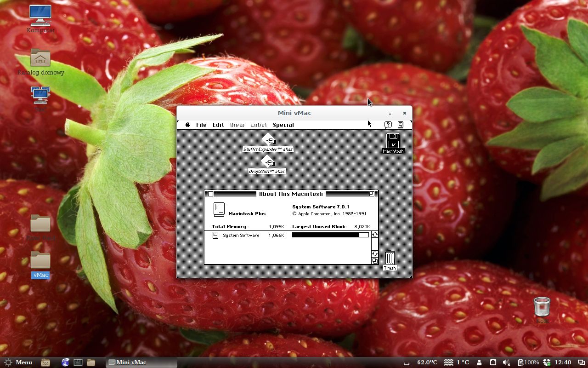This screenshot has height=368, width=588.
Task: Open the Apple menu in Mini vMac
Action: coord(188,125)
